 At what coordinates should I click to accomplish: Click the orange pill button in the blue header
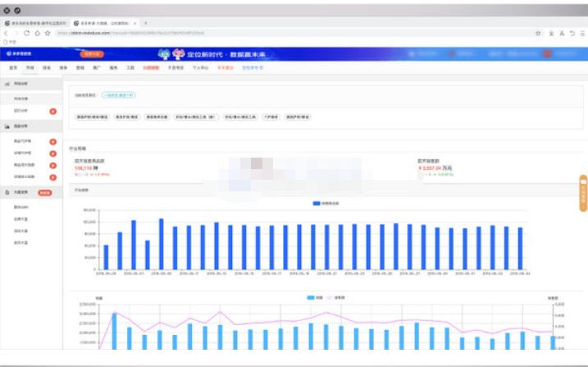click(x=93, y=54)
